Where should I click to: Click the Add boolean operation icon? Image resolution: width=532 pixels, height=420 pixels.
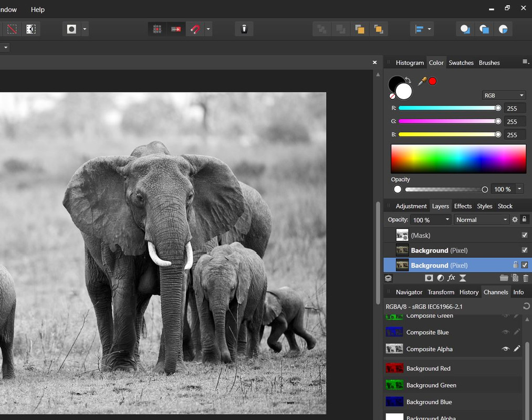(465, 29)
